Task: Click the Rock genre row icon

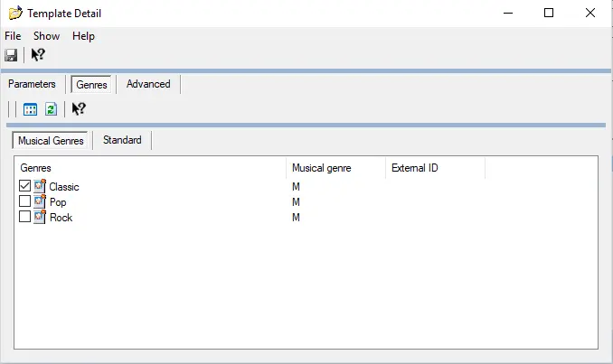Action: point(40,218)
